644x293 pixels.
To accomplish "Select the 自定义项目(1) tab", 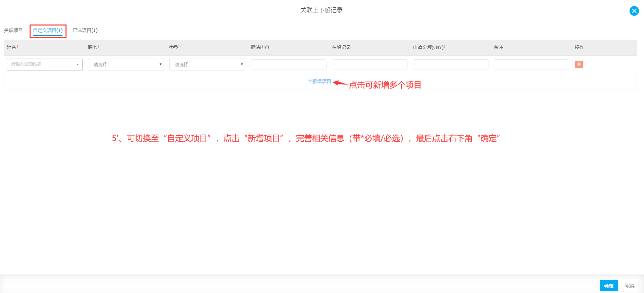I will point(48,31).
